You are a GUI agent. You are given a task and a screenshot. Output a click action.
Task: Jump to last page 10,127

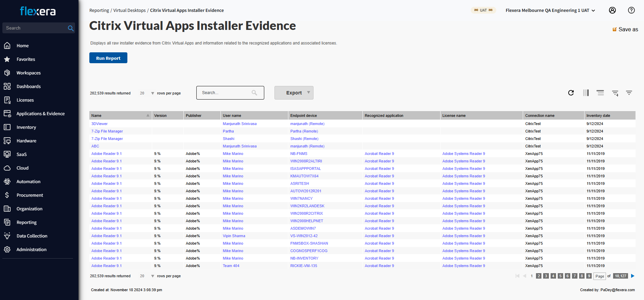tap(621, 276)
